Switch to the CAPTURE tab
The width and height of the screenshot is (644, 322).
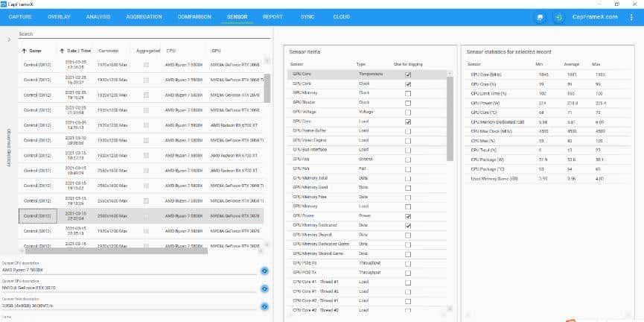20,17
